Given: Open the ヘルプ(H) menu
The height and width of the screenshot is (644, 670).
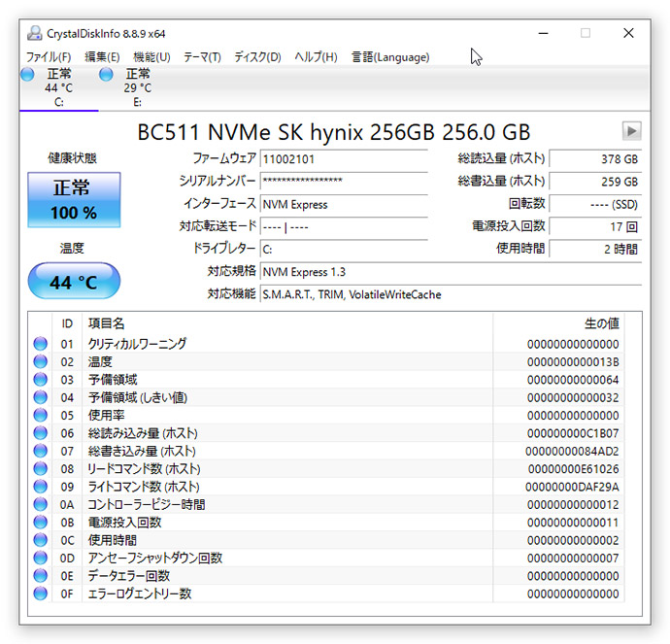Looking at the screenshot, I should point(316,57).
